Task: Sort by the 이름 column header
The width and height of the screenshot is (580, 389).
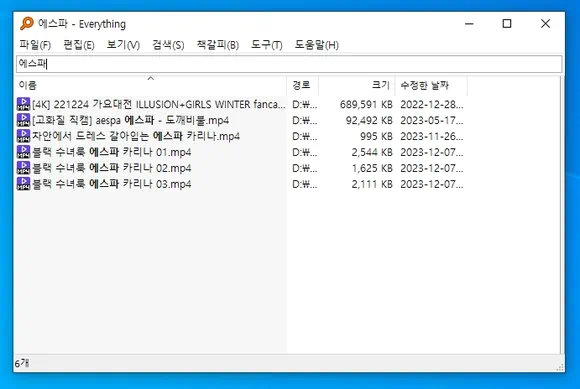Action: [x=151, y=85]
